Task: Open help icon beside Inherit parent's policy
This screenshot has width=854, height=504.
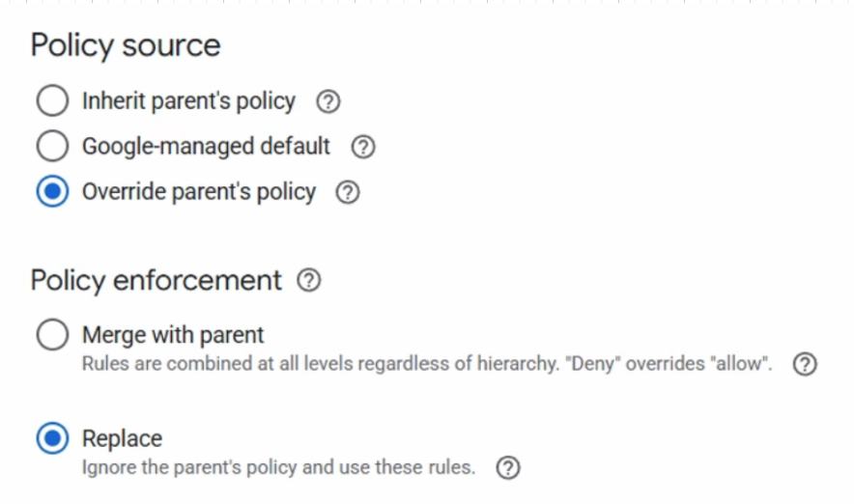Action: [328, 101]
